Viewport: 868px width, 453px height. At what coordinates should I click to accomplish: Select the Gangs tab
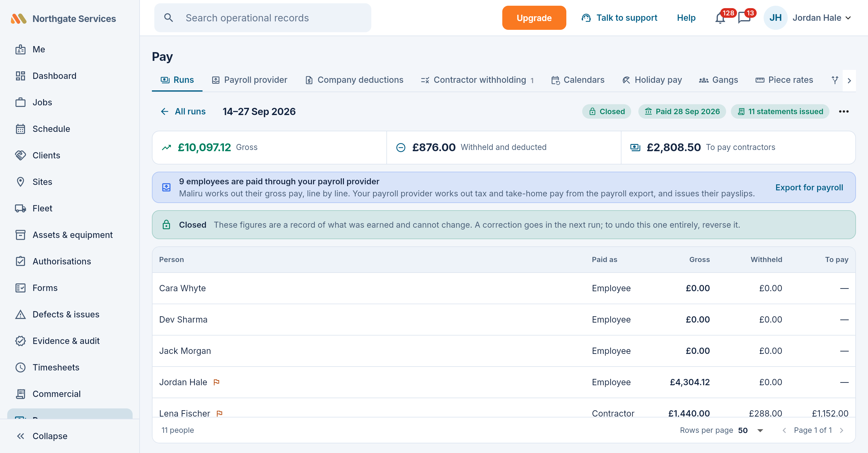click(x=719, y=80)
